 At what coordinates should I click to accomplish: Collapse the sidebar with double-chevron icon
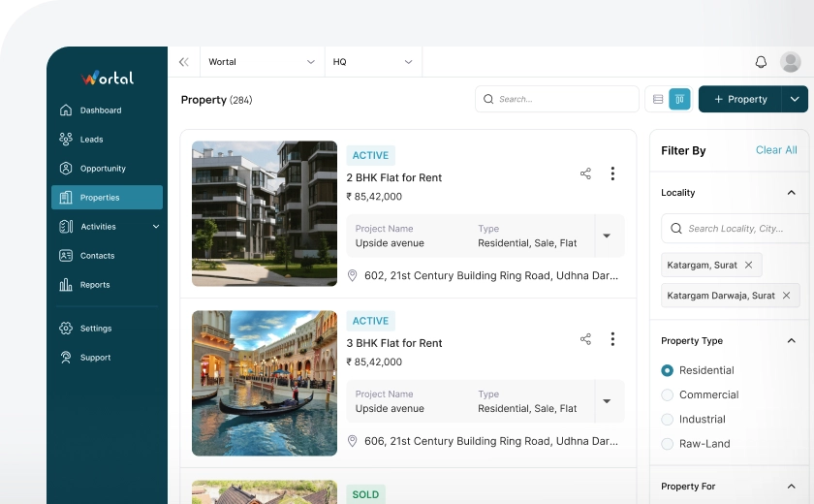[184, 62]
